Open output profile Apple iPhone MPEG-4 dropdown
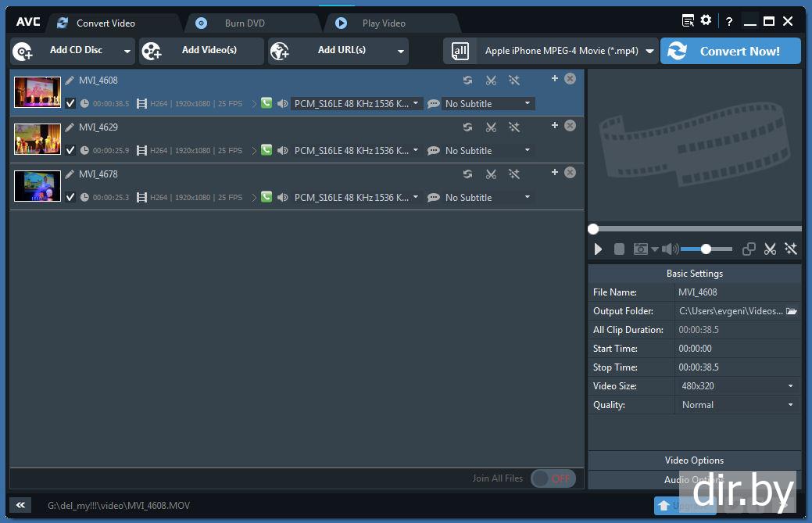 pos(562,51)
